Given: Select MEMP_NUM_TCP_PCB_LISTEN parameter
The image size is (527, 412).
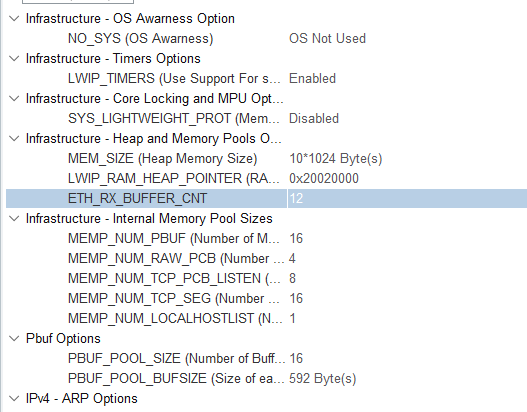Looking at the screenshot, I should point(174,278).
